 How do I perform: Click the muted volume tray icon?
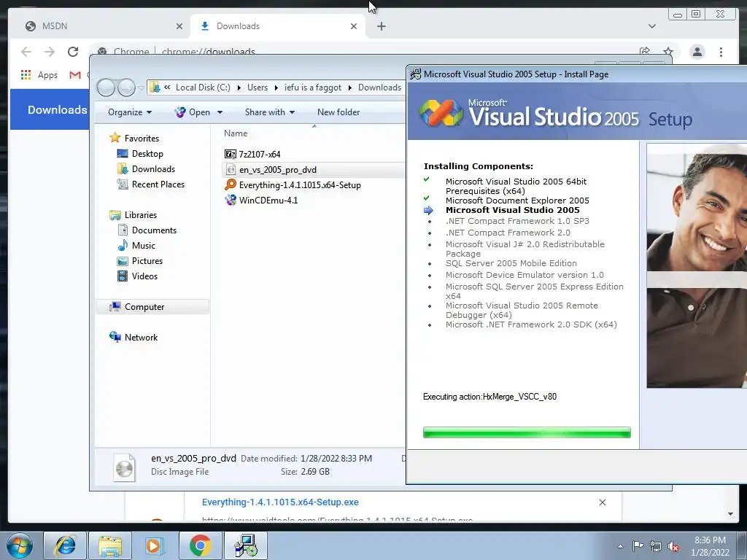[673, 546]
